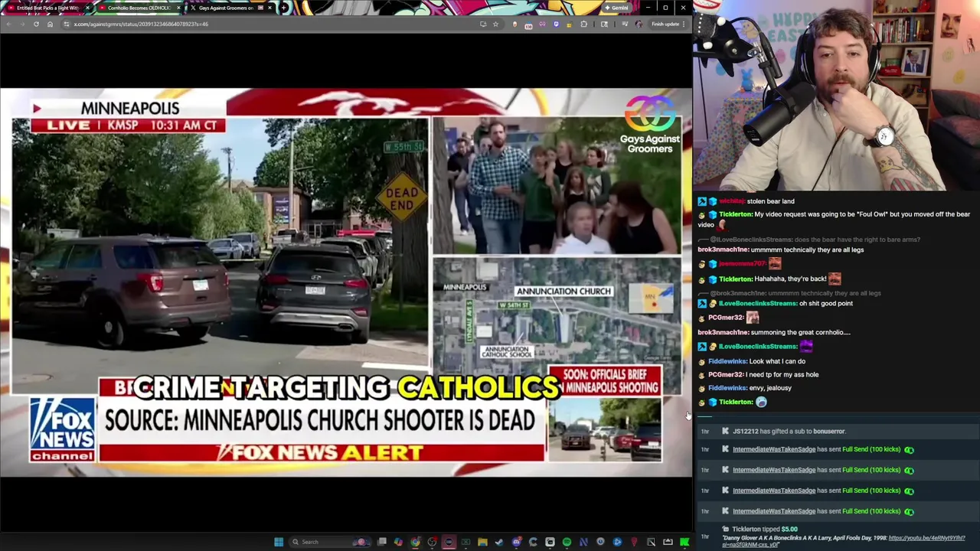The height and width of the screenshot is (551, 980).
Task: Close the Cornholio Becomes OLDHOLIO tab
Action: 178,8
